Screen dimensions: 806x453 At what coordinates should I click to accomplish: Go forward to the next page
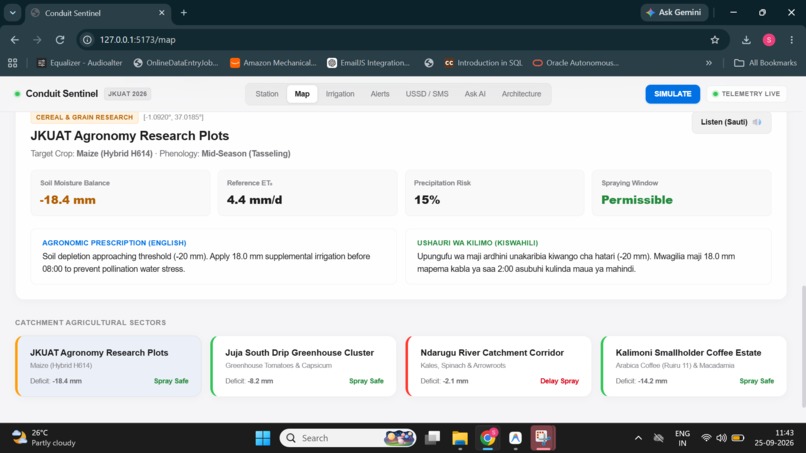(x=37, y=40)
